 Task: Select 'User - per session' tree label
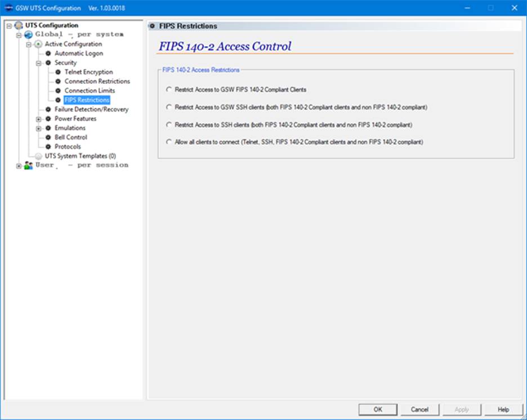click(x=82, y=165)
